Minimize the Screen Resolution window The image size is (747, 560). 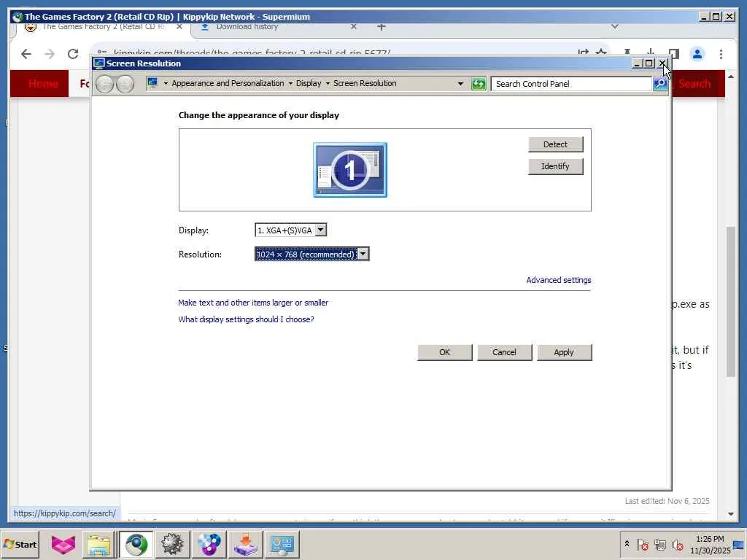[x=637, y=63]
